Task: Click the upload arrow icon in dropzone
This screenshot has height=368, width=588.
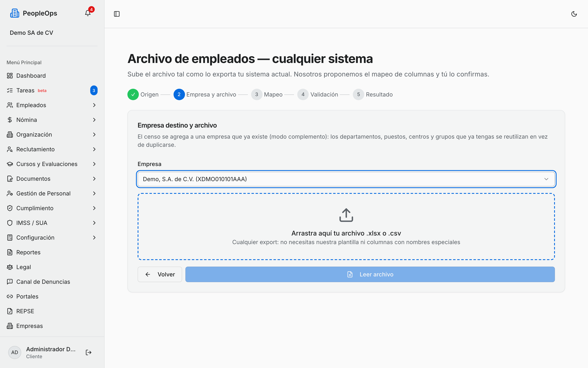Action: point(346,215)
